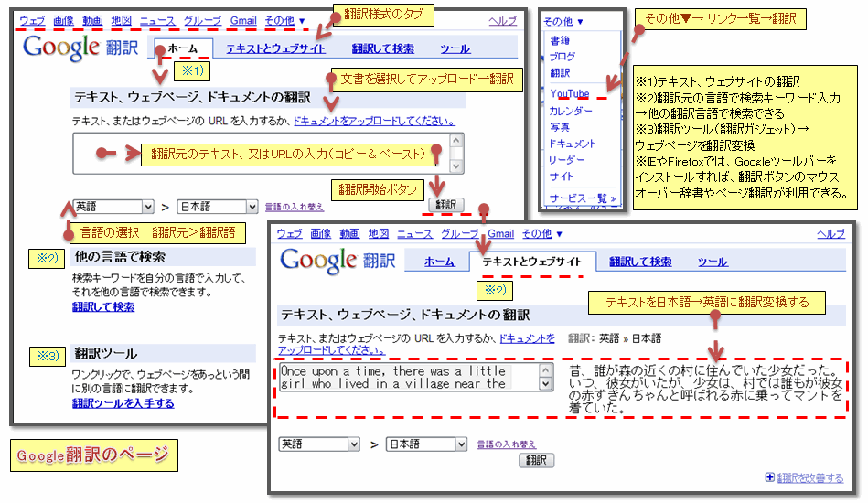Click scroll down arrow of left window text box
Screen dimensions: 868x503
point(456,166)
